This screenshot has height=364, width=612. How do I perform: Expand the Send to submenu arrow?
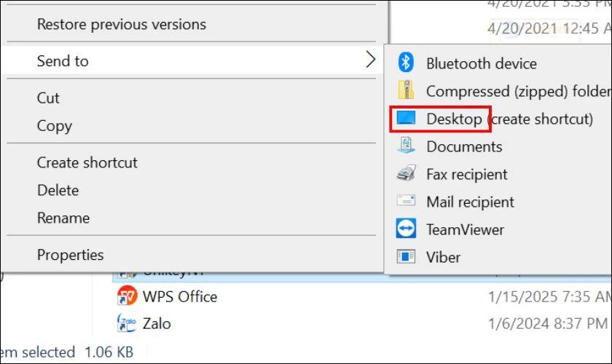370,60
